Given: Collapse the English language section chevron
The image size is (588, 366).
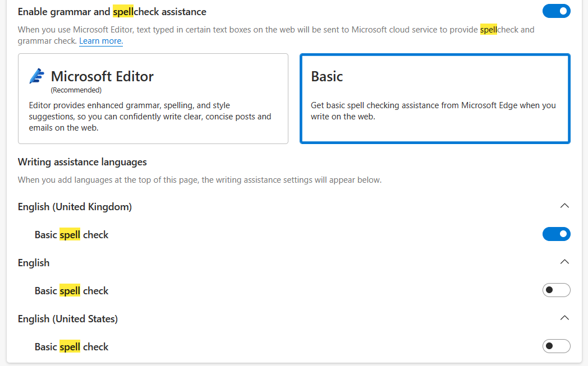Looking at the screenshot, I should pyautogui.click(x=564, y=262).
